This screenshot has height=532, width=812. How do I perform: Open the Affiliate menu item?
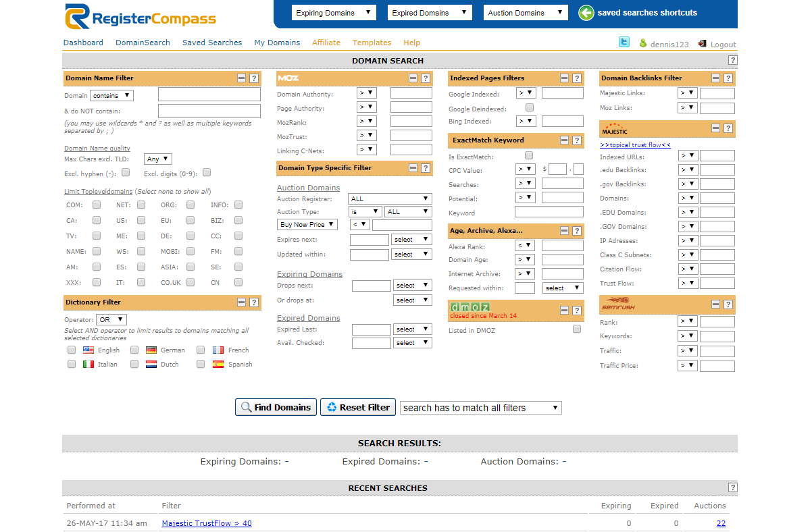(x=326, y=43)
